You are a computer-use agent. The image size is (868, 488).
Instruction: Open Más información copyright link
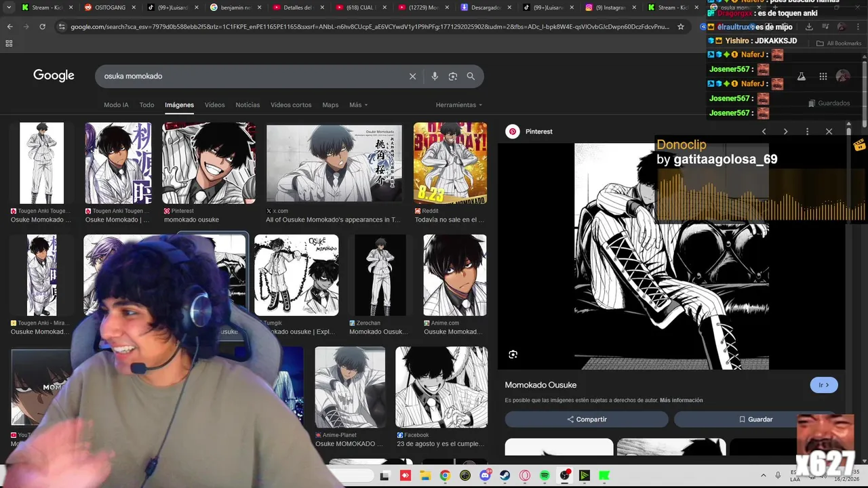pyautogui.click(x=681, y=401)
